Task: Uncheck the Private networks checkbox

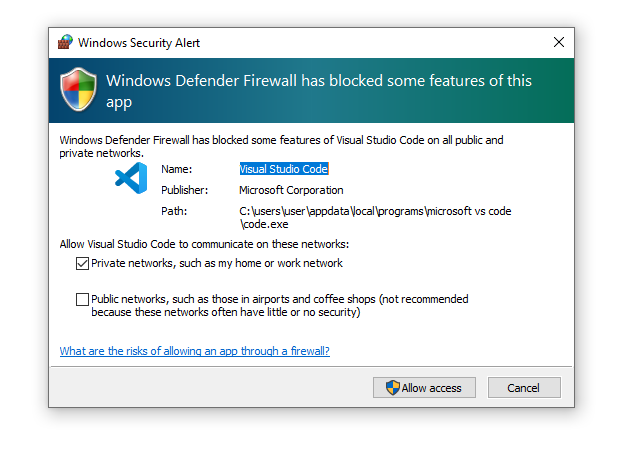Action: (x=82, y=264)
